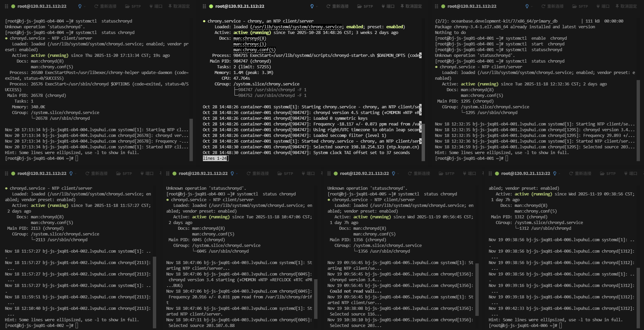This screenshot has height=330, width=644.
Task: Select the bottom-left root@120.92.21.112:22 pane title
Action: 42,174
